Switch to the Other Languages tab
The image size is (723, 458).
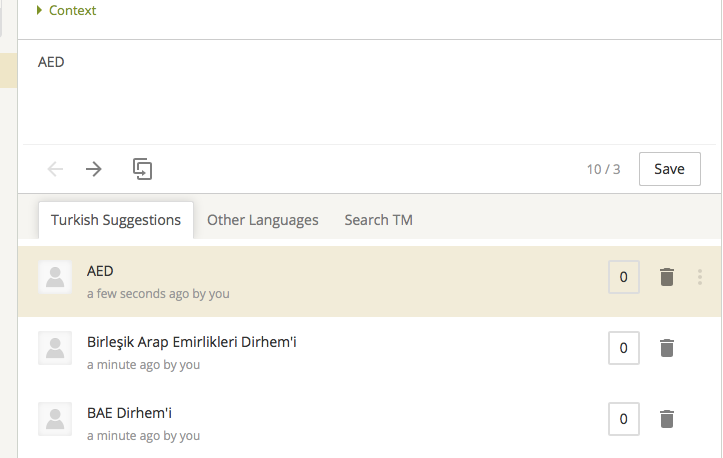tap(262, 220)
